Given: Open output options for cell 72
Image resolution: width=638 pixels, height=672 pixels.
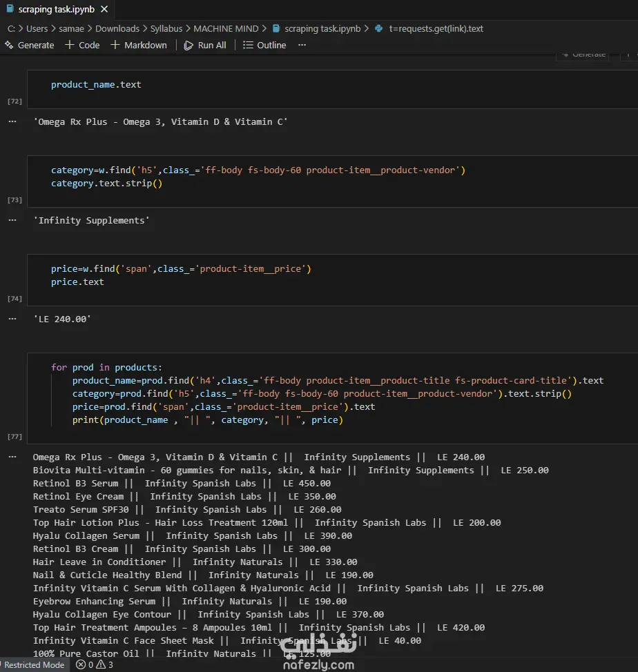Looking at the screenshot, I should (12, 121).
